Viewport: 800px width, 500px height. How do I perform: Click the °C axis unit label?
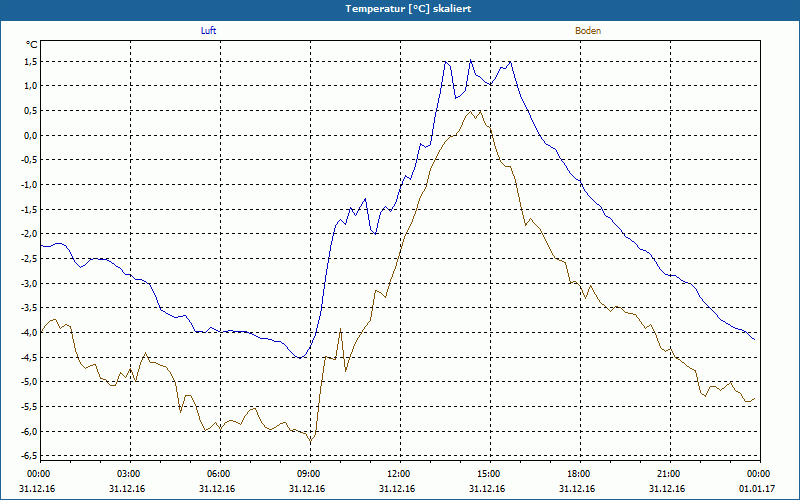pyautogui.click(x=32, y=45)
